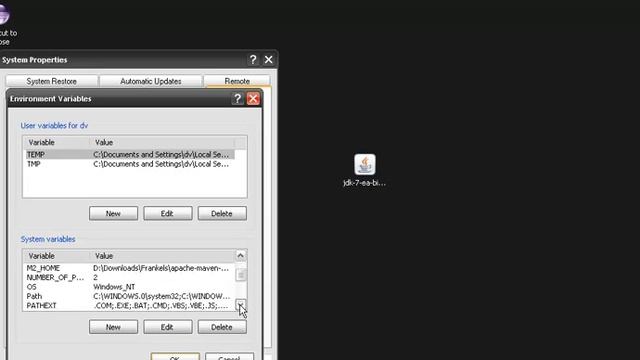Click New under system variables
The height and width of the screenshot is (360, 640).
tap(113, 327)
